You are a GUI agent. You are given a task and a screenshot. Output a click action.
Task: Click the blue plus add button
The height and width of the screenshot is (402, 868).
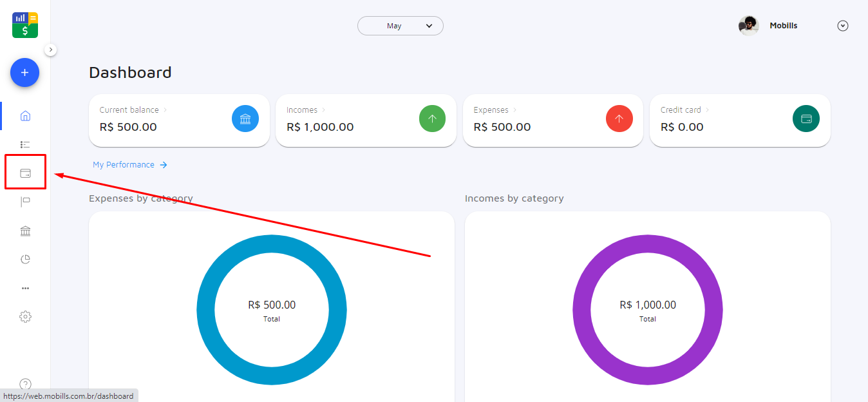[24, 73]
